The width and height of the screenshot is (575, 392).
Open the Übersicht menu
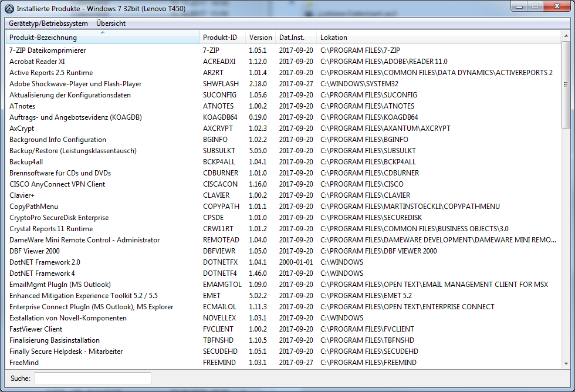[111, 23]
